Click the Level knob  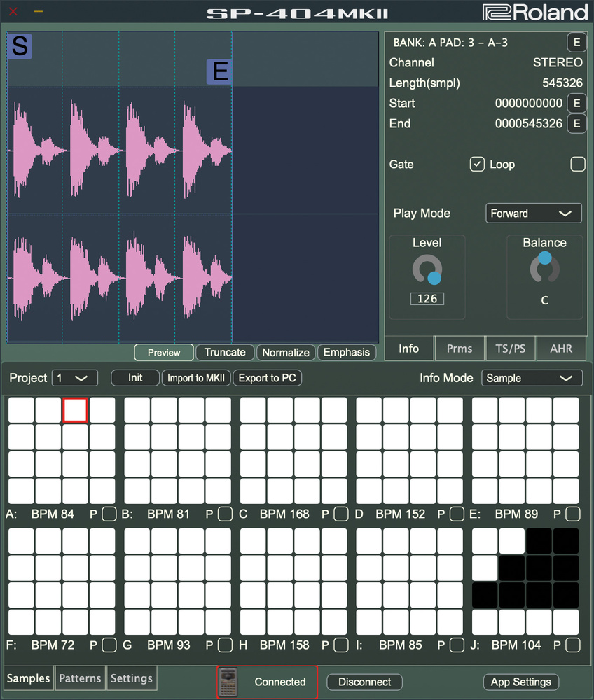[x=427, y=269]
